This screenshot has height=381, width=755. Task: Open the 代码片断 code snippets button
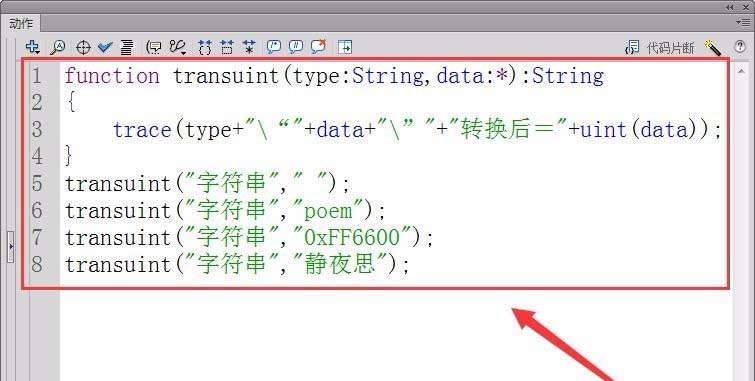point(660,47)
